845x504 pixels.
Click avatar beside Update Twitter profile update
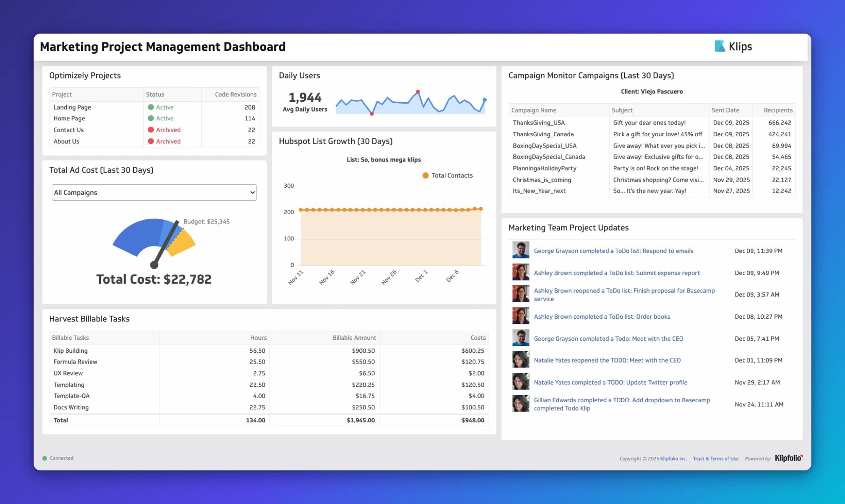coord(521,382)
